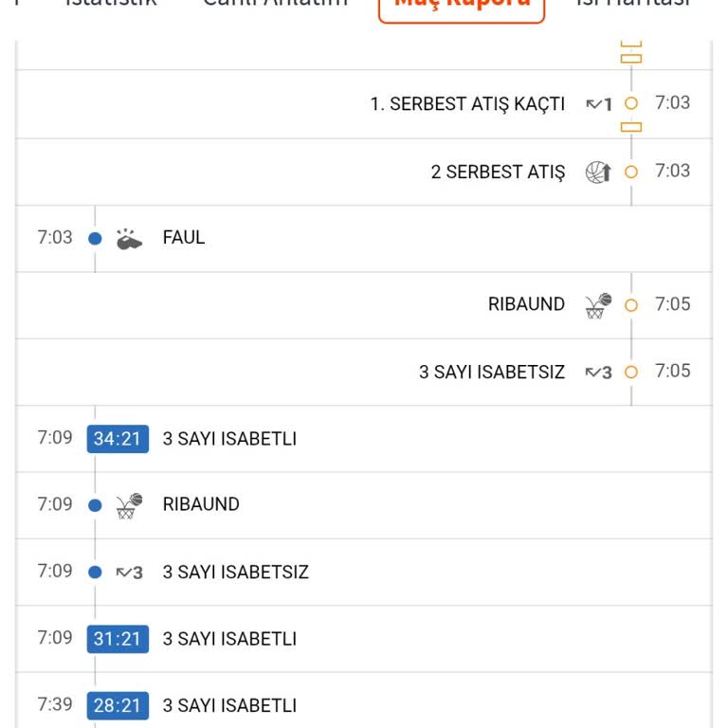Click the 31:21 score badge
This screenshot has width=728, height=728.
118,639
